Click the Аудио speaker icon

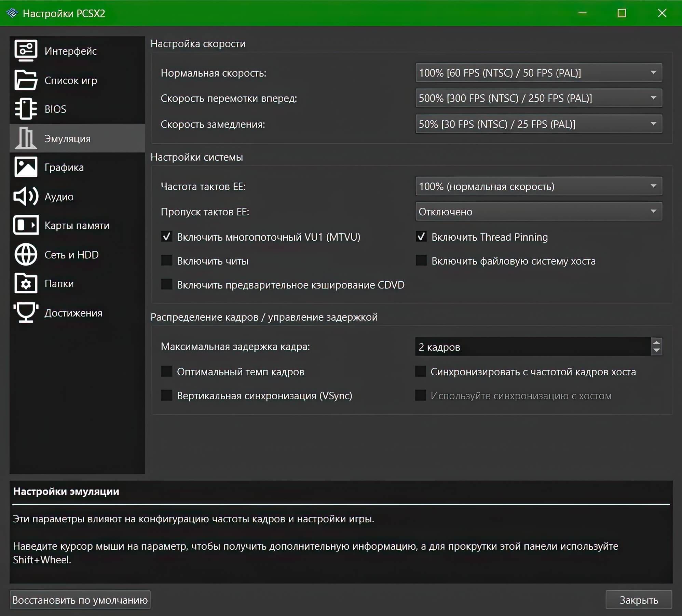[26, 196]
